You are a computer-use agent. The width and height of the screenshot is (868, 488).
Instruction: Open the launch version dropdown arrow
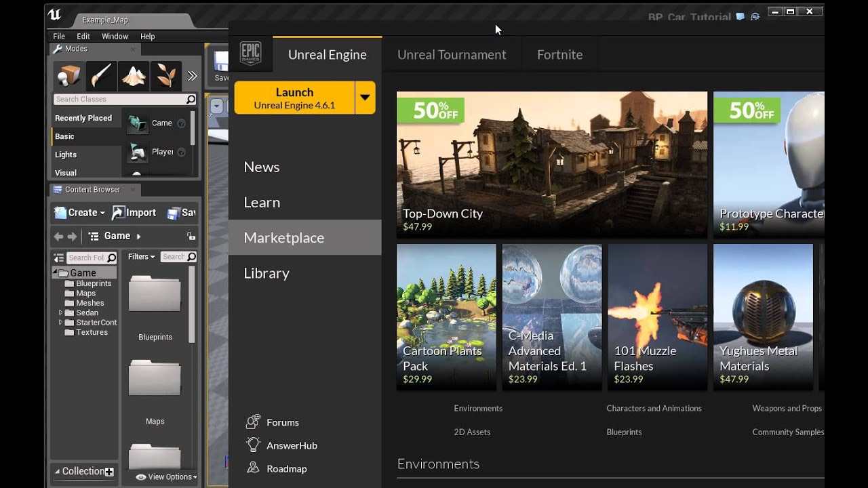click(x=365, y=98)
